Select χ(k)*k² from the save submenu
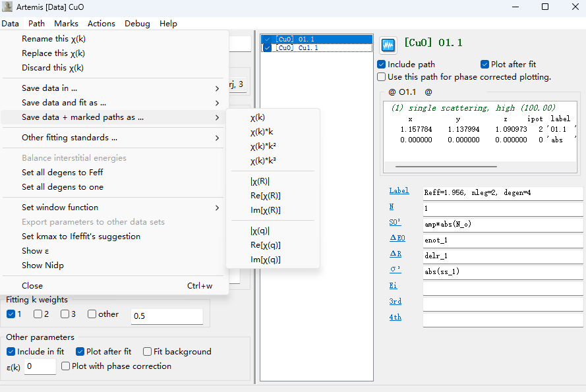586x392 pixels. tap(263, 146)
